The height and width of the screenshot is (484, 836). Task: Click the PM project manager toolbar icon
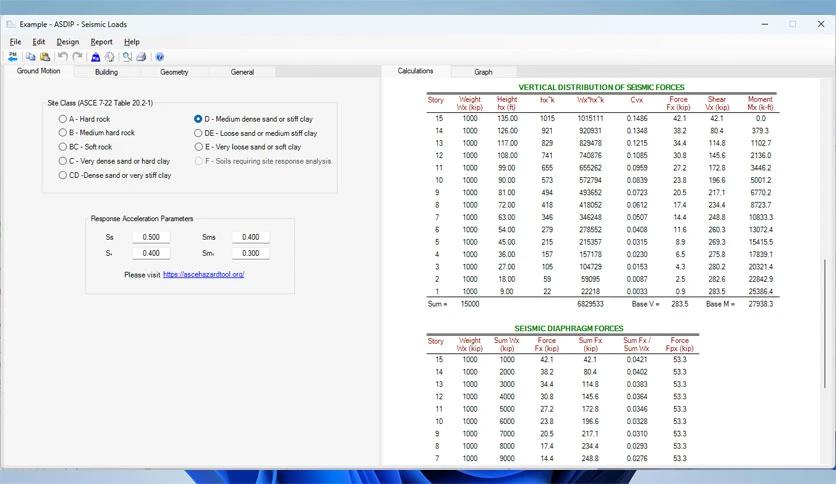point(13,57)
